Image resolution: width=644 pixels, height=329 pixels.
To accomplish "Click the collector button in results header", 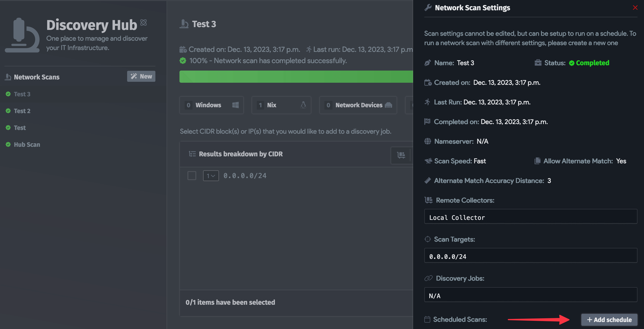I will point(401,155).
